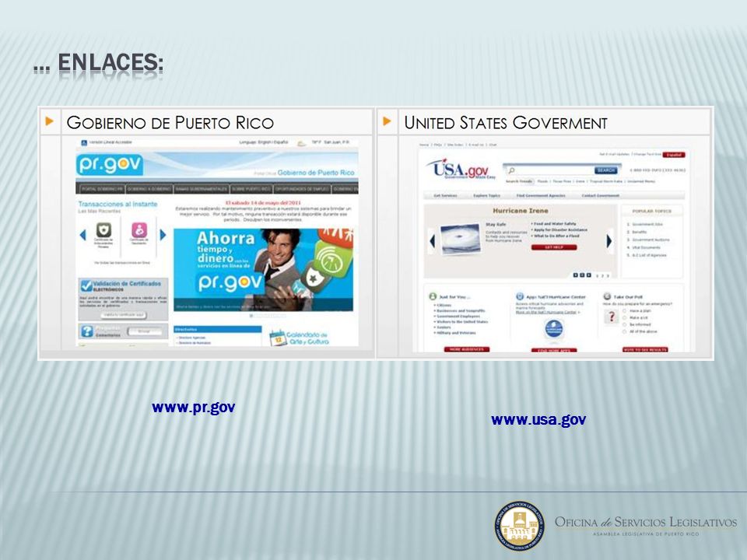This screenshot has width=747, height=560.
Task: Select the second poll radio option
Action: [624, 317]
